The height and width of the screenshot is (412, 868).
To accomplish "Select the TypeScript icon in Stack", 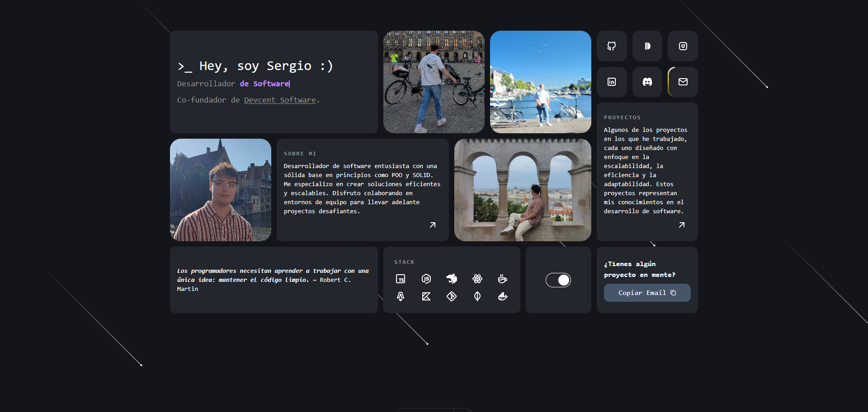I will pos(401,279).
